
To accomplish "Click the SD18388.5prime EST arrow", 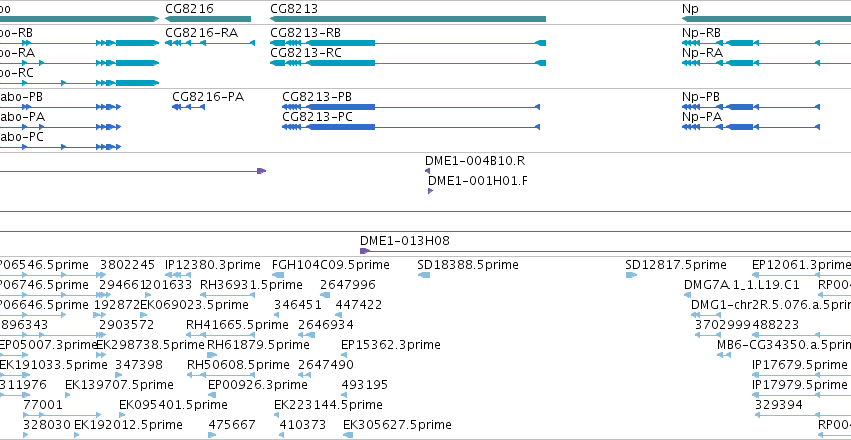I will tap(424, 275).
